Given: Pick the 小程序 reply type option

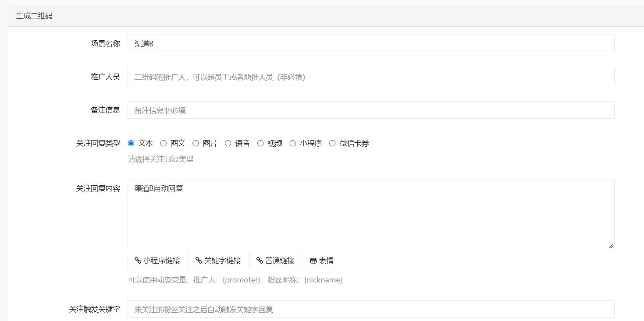Looking at the screenshot, I should click(x=293, y=143).
